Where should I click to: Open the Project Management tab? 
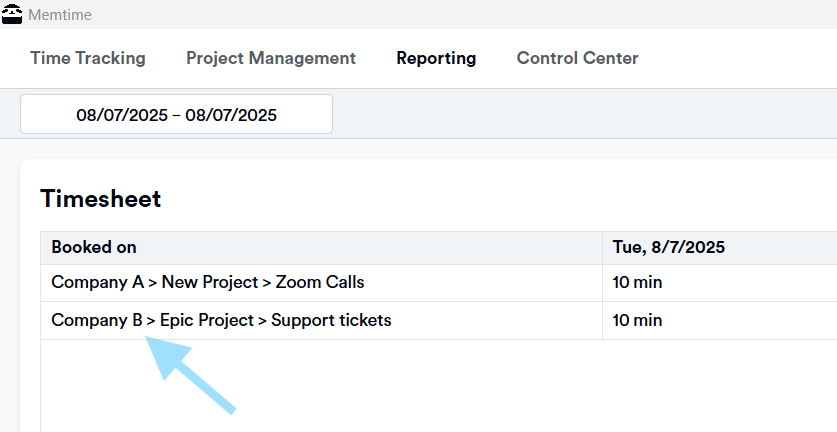[271, 58]
